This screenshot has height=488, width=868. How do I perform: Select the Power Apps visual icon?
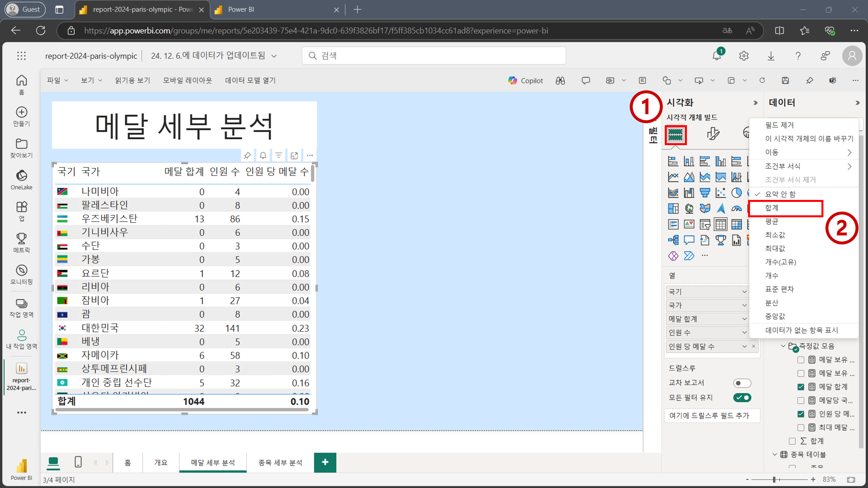tap(673, 256)
